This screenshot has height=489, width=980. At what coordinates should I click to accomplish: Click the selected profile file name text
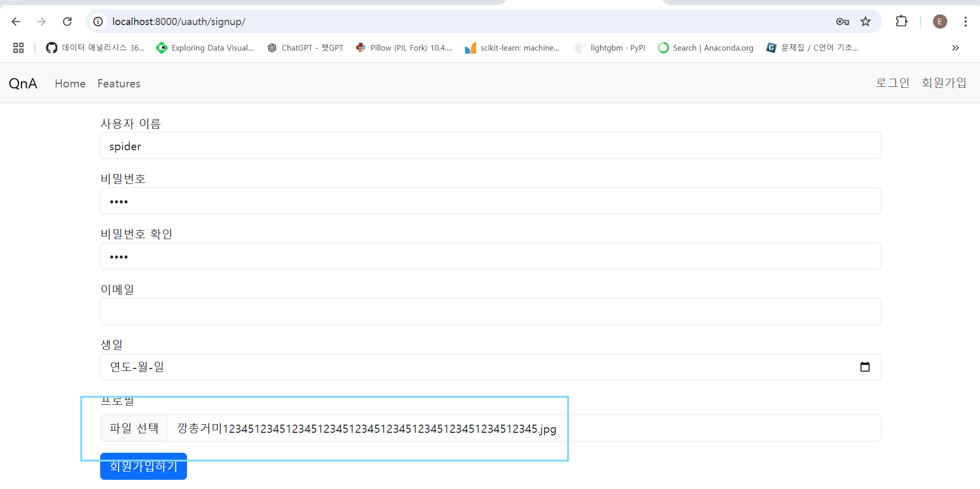coord(367,429)
